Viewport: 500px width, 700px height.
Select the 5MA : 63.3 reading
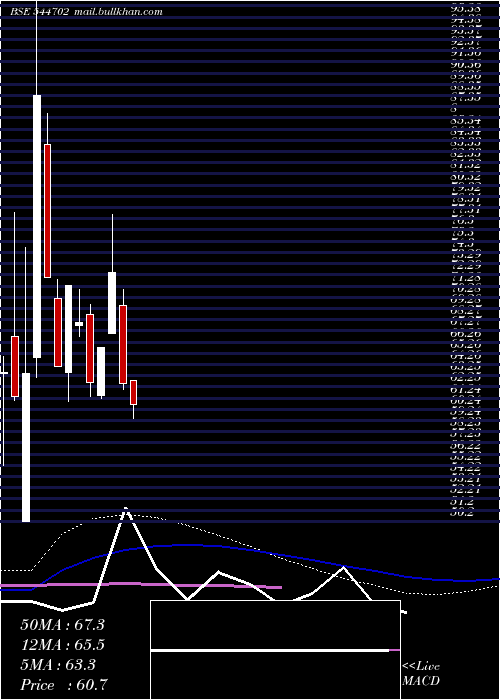tap(58, 665)
